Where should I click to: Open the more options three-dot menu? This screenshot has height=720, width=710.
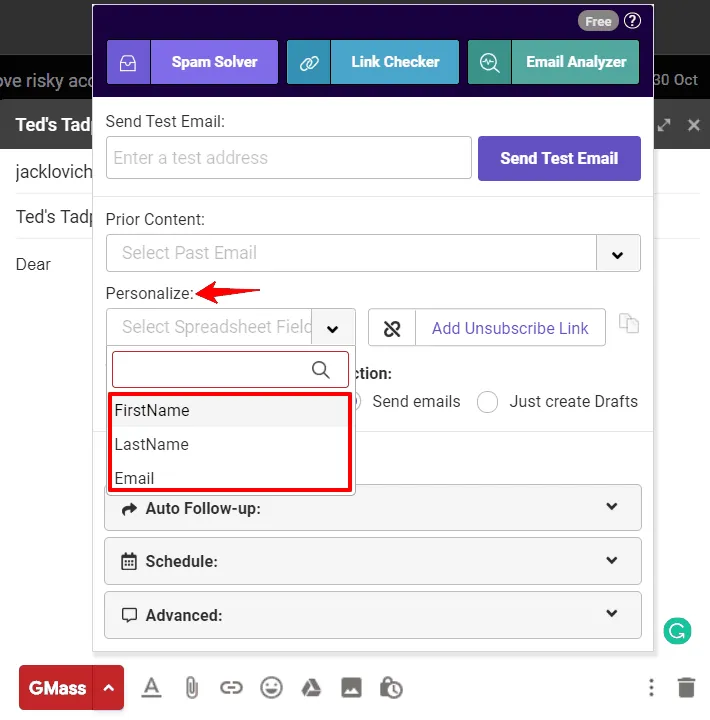pyautogui.click(x=651, y=688)
